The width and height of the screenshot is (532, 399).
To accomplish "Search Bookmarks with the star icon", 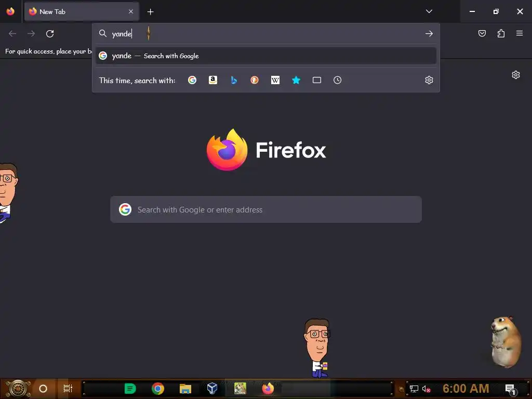I will (x=296, y=80).
